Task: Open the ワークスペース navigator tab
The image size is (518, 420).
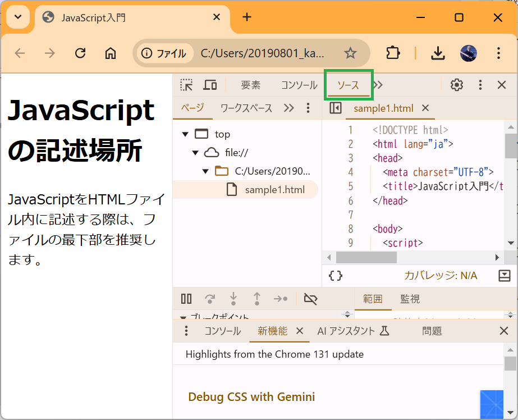Action: [246, 108]
